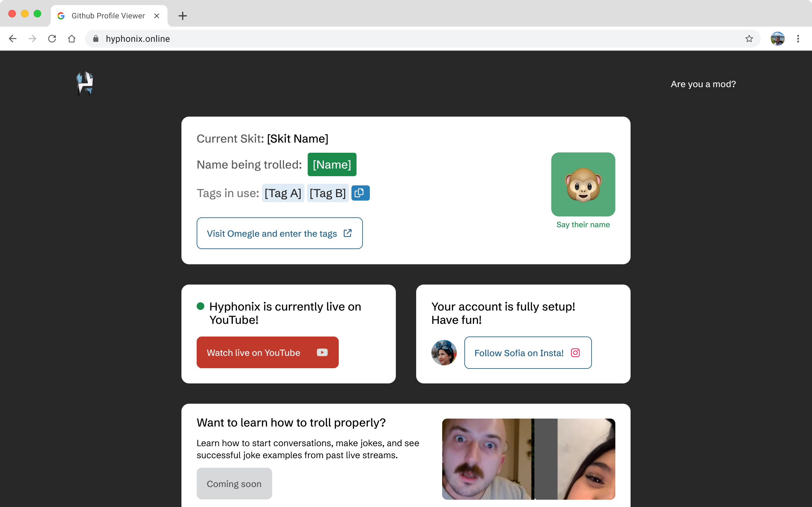The height and width of the screenshot is (507, 812).
Task: Click the Instagram icon in Follow Sofia button
Action: pos(575,353)
